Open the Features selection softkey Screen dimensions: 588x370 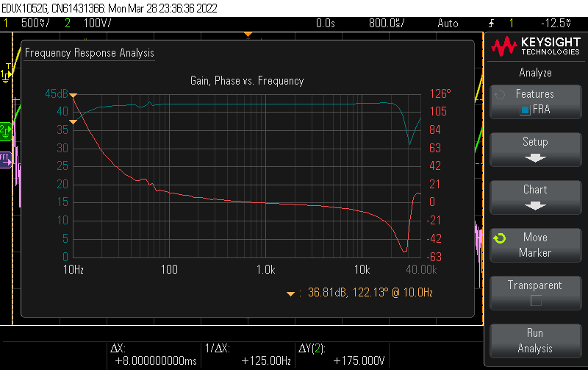coord(535,102)
